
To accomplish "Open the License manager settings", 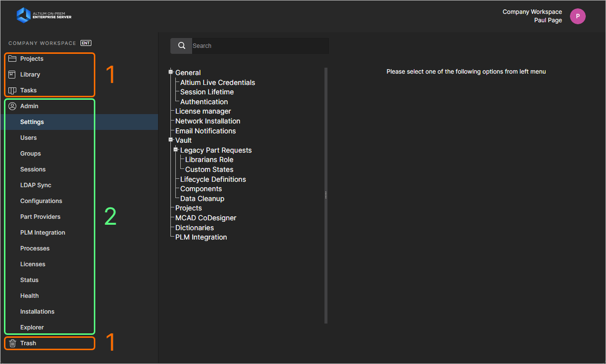I will pos(202,111).
